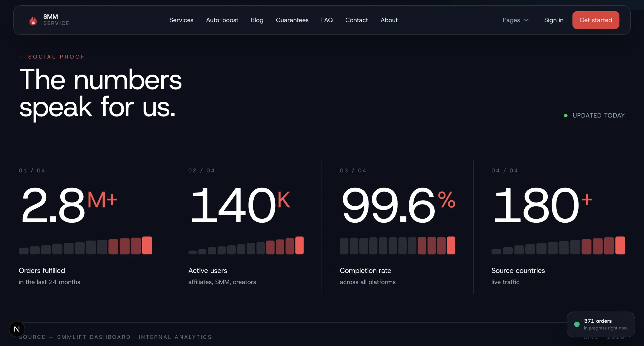The image size is (644, 346).
Task: Click the green orders-in-progress indicator dot
Action: [x=577, y=324]
